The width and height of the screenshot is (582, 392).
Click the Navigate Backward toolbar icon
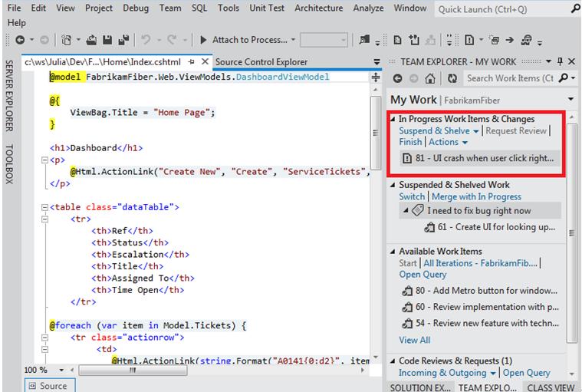click(20, 40)
